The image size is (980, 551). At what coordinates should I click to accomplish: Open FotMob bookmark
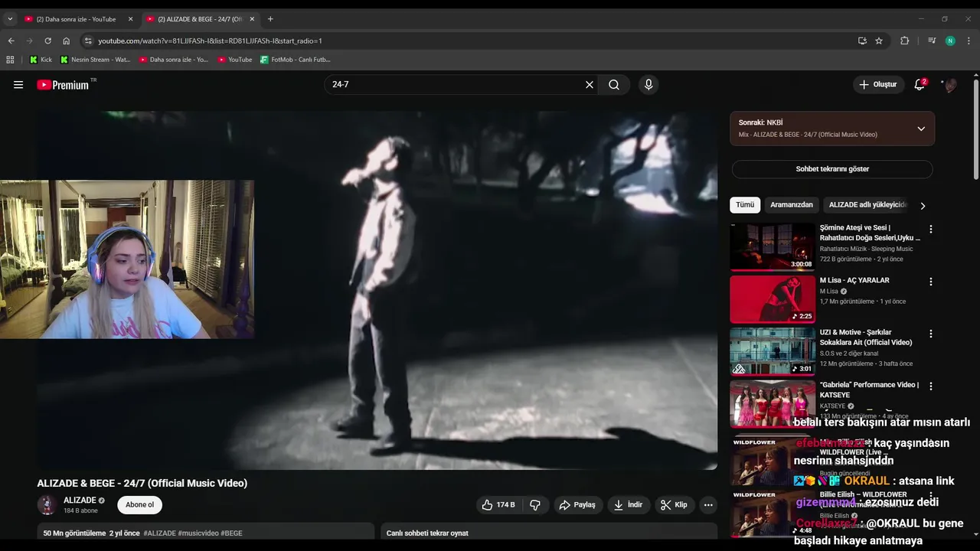point(296,60)
